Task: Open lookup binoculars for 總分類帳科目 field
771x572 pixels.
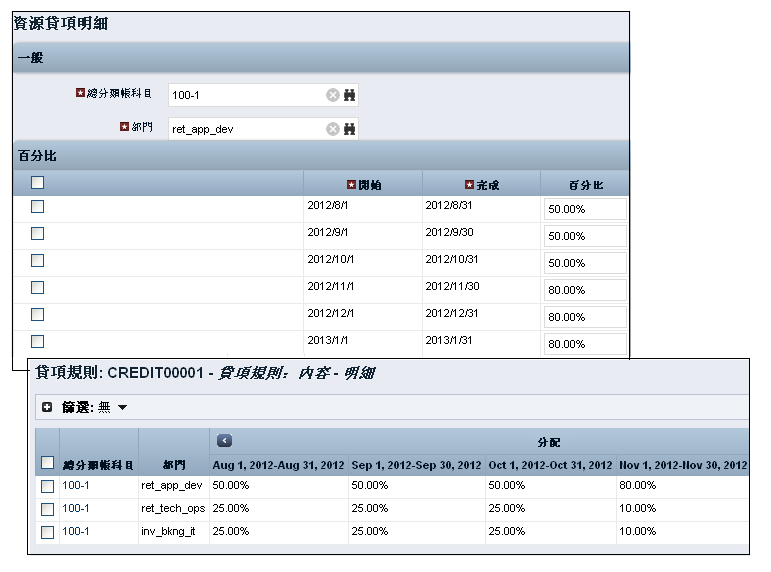Action: click(x=350, y=95)
